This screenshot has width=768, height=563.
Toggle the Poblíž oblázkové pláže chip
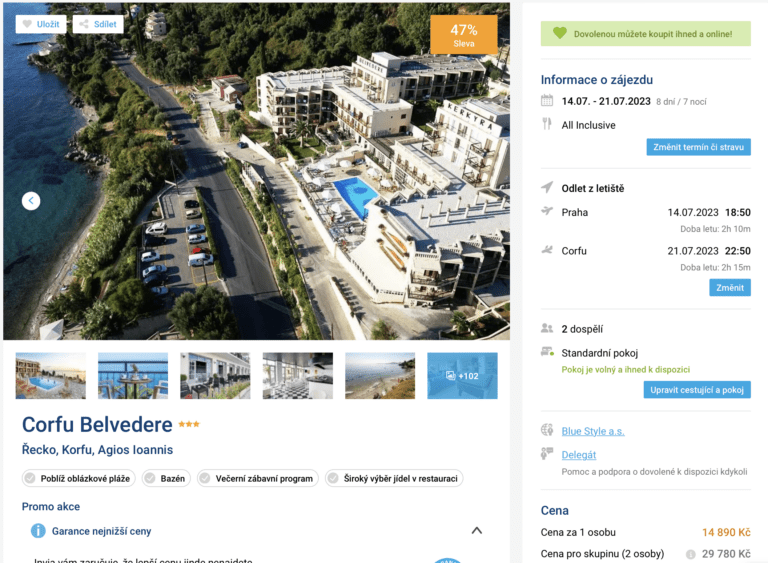pos(79,478)
